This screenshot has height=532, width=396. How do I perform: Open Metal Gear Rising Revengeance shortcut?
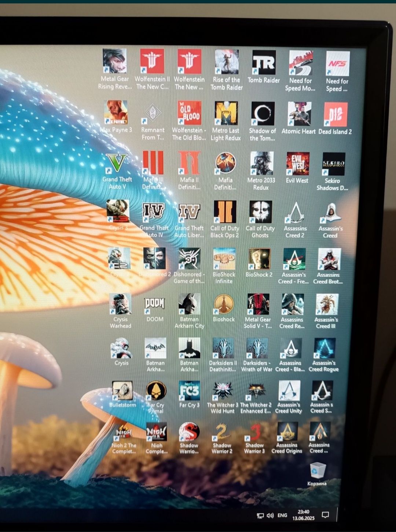pyautogui.click(x=115, y=61)
